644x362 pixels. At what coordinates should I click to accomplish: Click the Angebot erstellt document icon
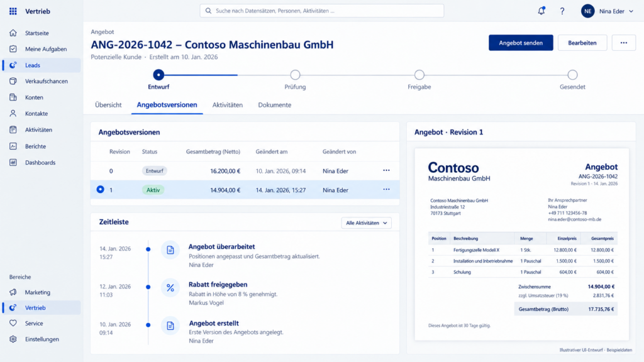[170, 326]
